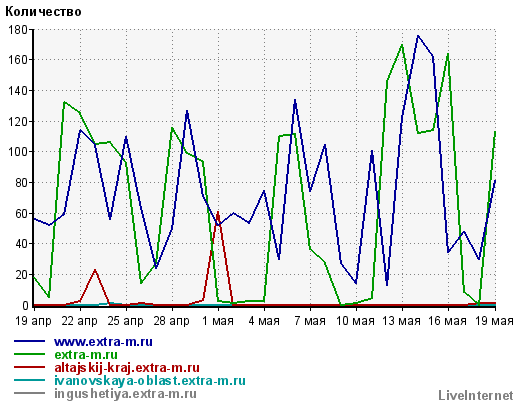Click the ingushetiya.extra-m.ru legend entry

[125, 394]
